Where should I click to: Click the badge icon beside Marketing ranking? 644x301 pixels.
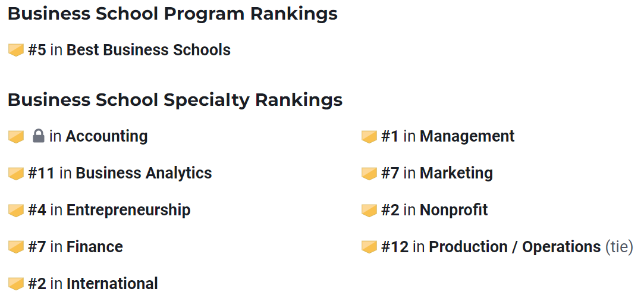click(x=369, y=173)
